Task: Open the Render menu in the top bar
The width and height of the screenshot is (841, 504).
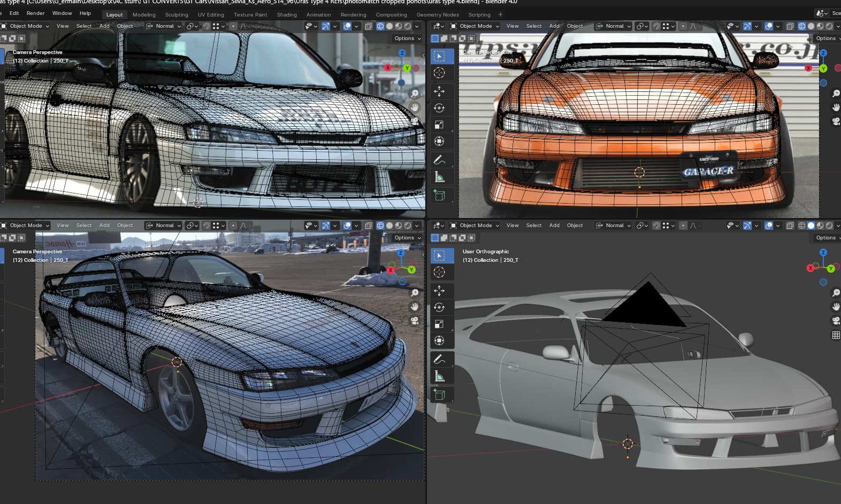Action: [35, 13]
